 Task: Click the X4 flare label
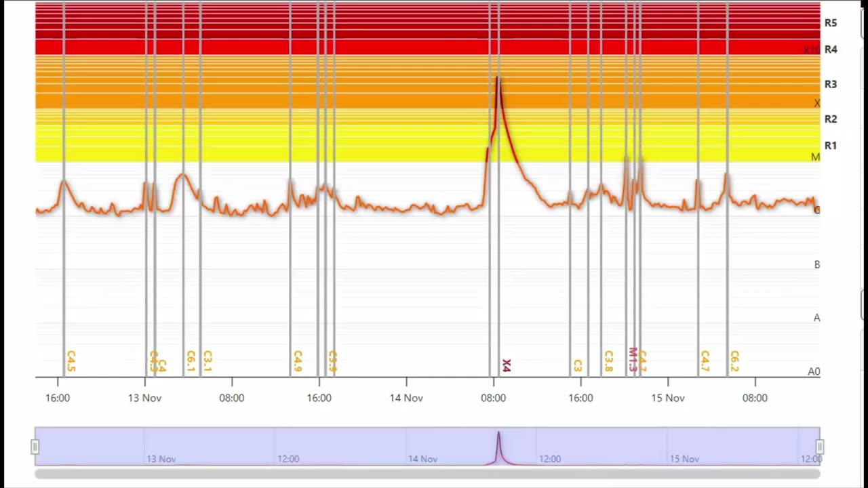[x=506, y=365]
